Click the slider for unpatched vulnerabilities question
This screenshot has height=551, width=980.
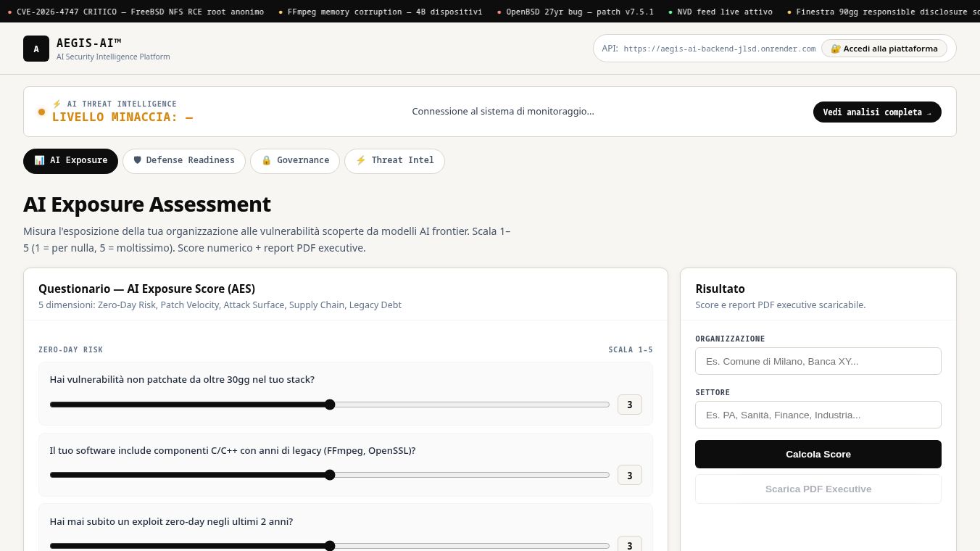pyautogui.click(x=330, y=405)
